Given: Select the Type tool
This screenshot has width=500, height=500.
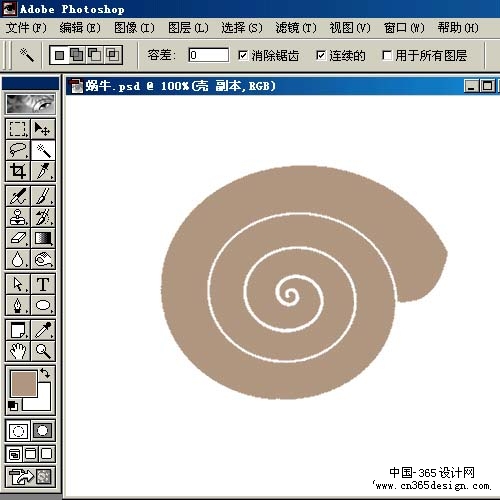Looking at the screenshot, I should 43,284.
